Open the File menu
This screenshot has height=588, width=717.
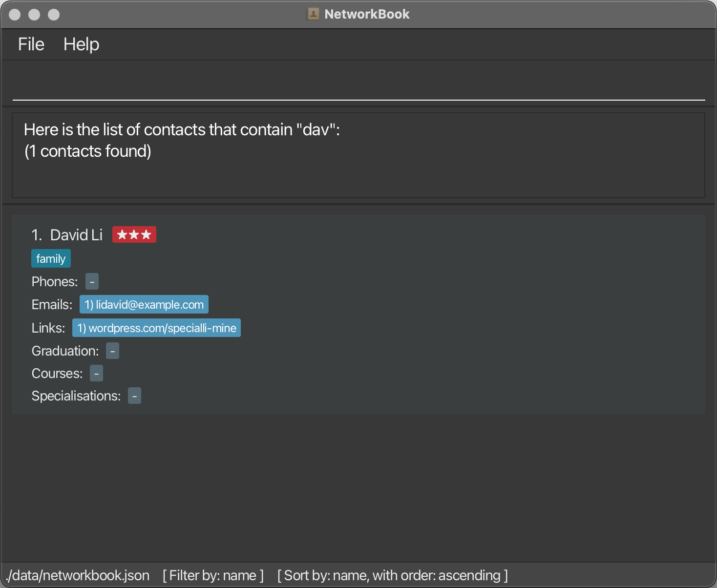coord(31,44)
